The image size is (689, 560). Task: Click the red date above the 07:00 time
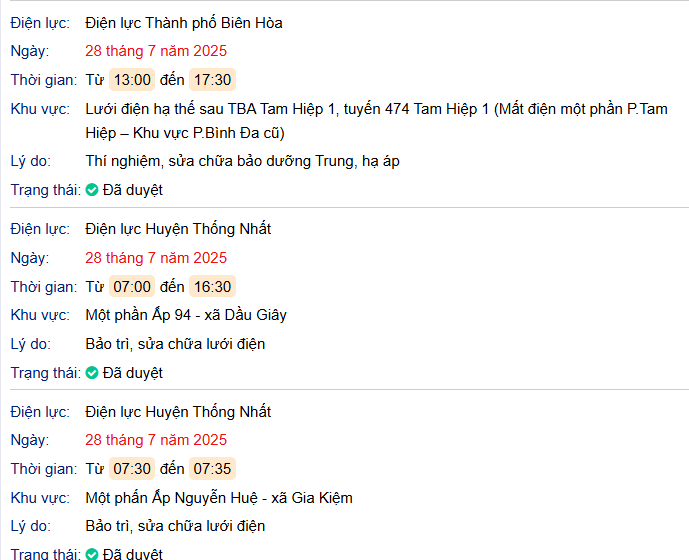click(x=156, y=258)
